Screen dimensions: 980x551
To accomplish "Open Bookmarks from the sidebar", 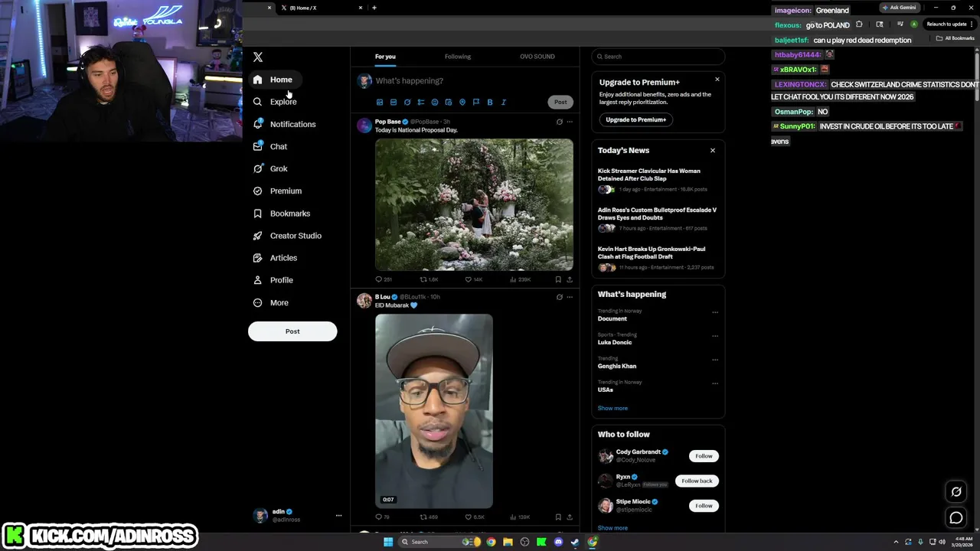I will coord(282,214).
